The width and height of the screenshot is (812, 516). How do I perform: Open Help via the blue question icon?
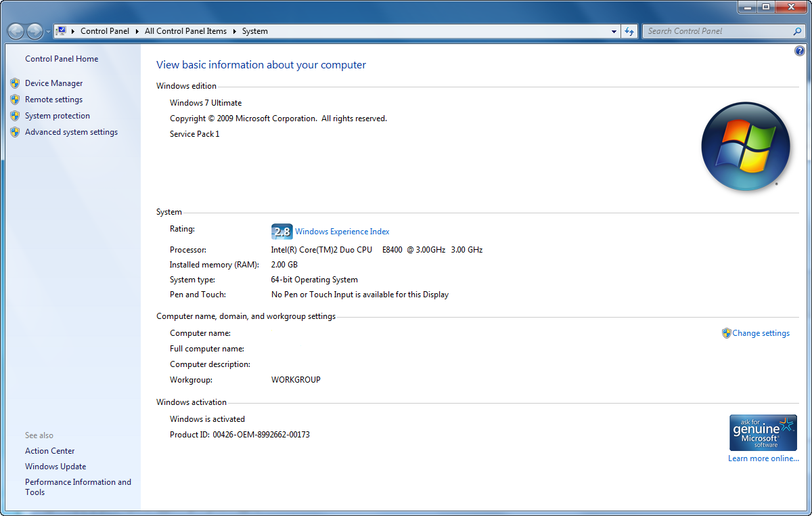point(800,51)
